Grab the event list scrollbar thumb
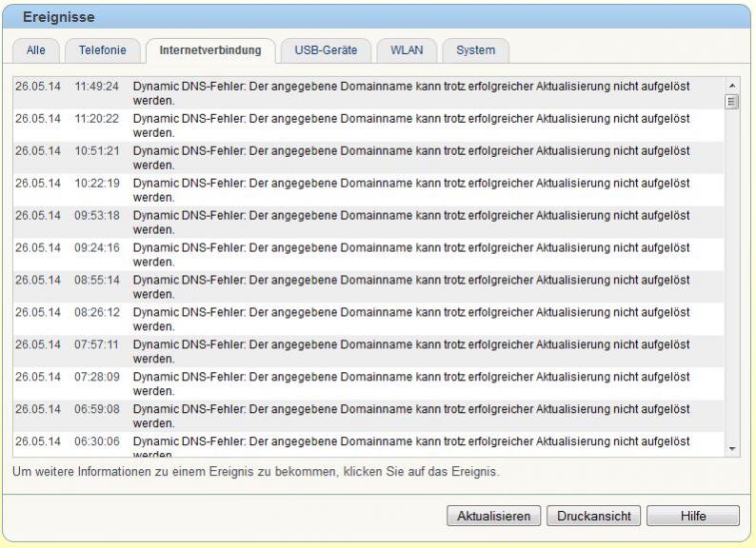 [x=732, y=102]
